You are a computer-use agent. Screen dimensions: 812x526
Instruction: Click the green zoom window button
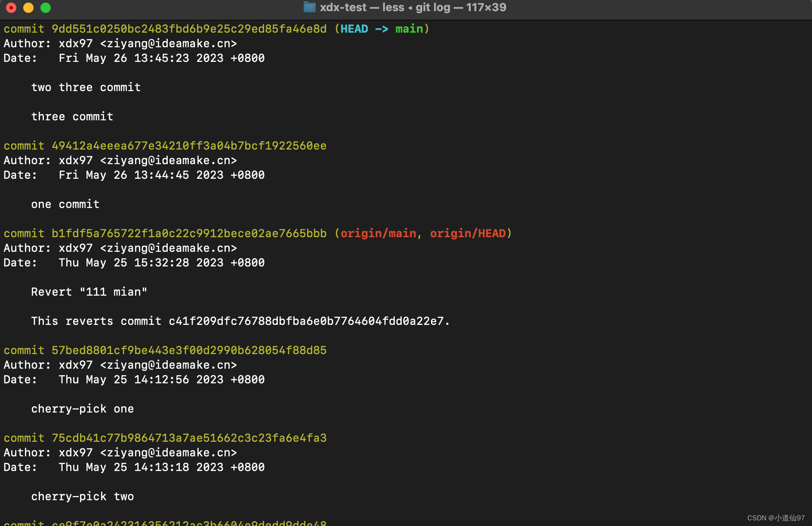pyautogui.click(x=46, y=8)
